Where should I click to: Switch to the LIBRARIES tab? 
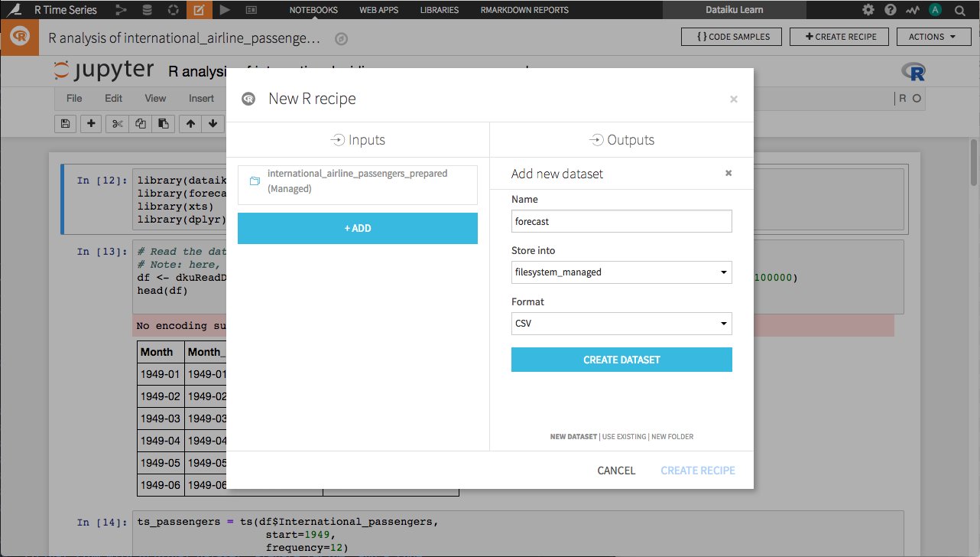coord(440,10)
